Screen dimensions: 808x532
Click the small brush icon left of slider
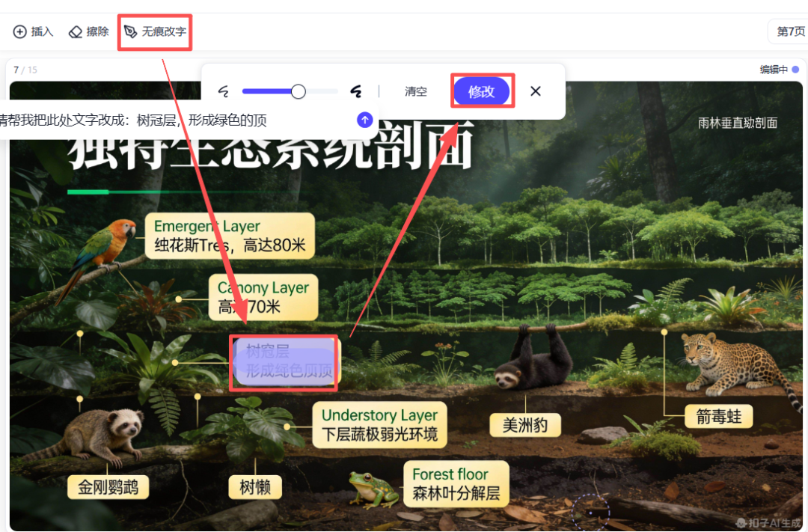(223, 91)
